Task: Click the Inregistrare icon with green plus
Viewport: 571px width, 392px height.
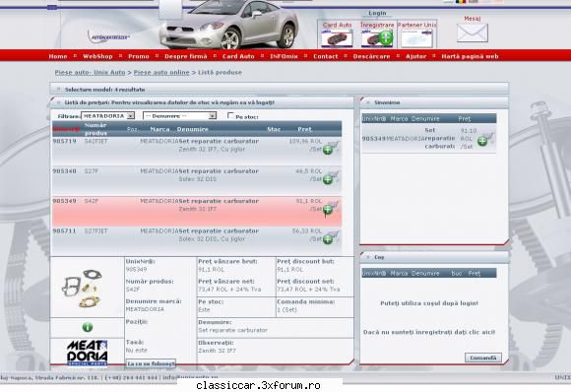Action: (x=377, y=38)
